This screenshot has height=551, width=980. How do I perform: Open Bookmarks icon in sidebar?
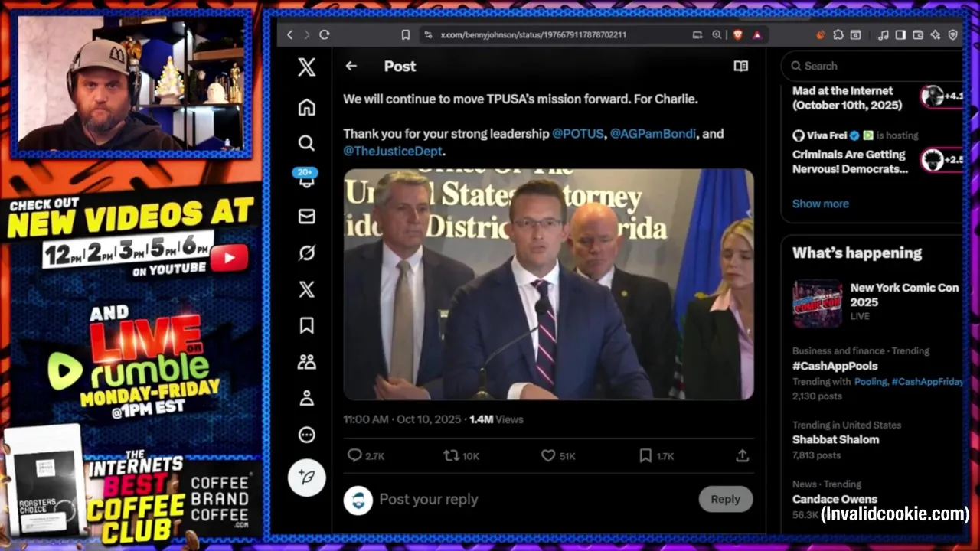point(307,325)
